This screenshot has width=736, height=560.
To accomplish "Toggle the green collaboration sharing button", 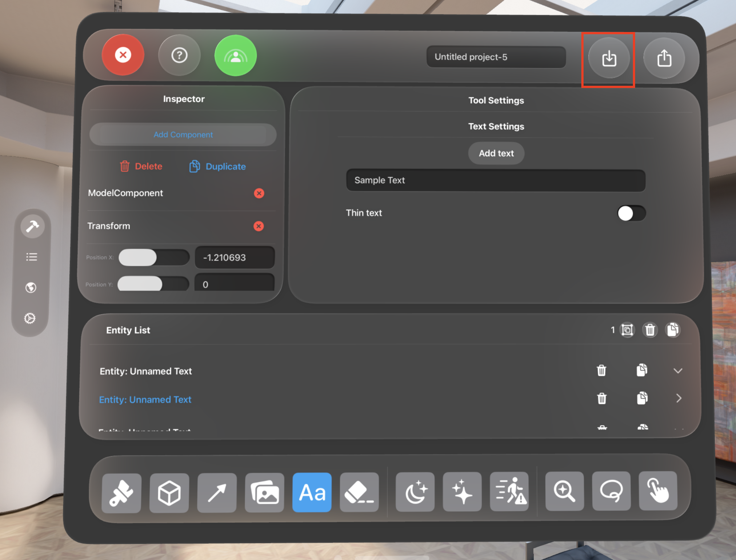I will (236, 56).
